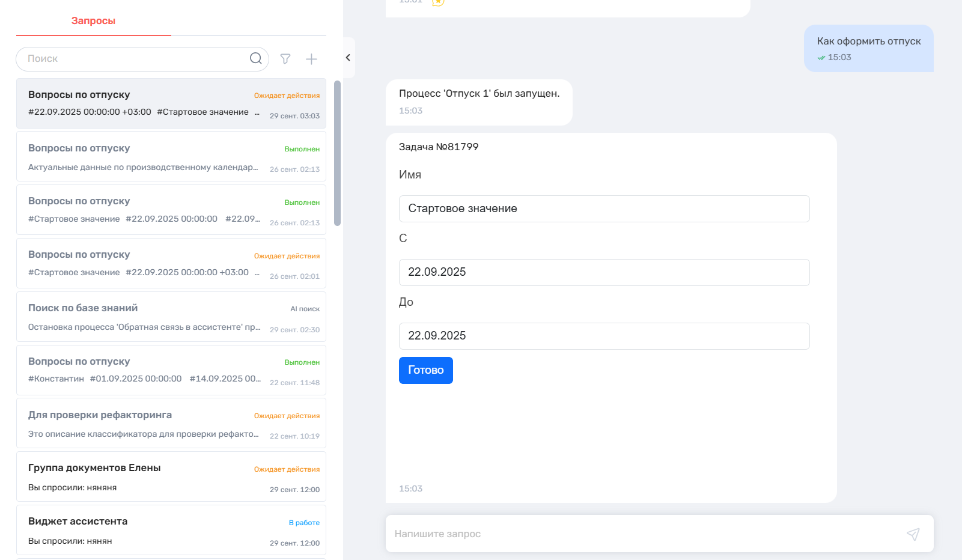Open Для проверки рефакторинга request
Viewport: 962px width, 560px height.
click(x=171, y=424)
